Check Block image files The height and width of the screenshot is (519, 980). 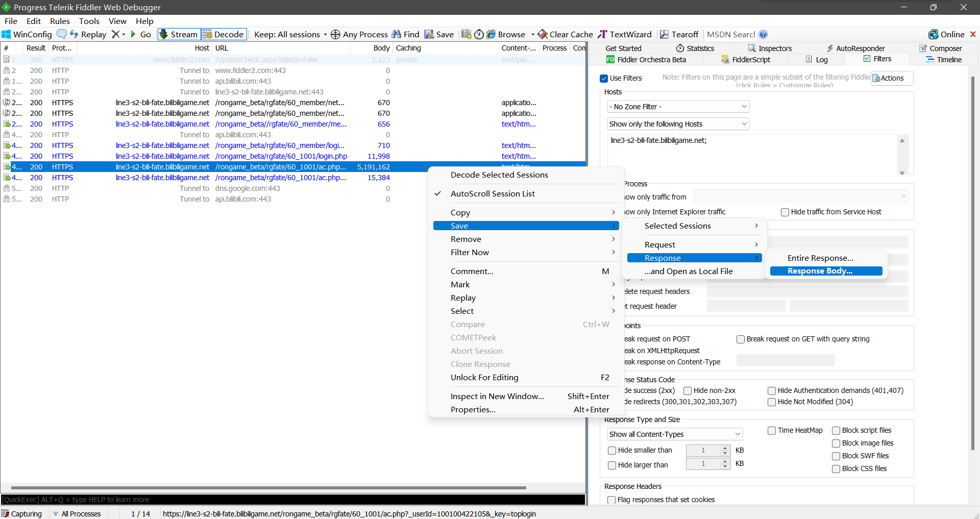coord(836,443)
